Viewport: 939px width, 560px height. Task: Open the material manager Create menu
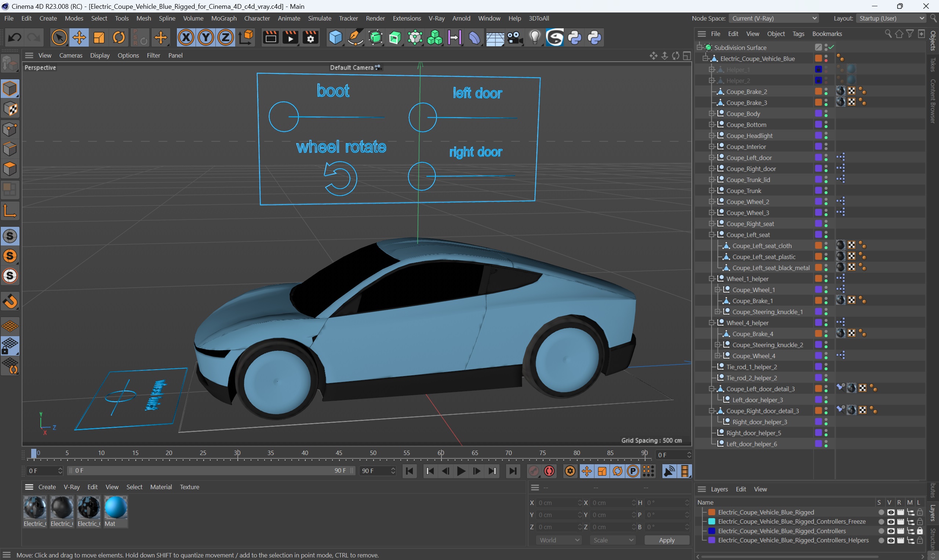[x=47, y=487]
